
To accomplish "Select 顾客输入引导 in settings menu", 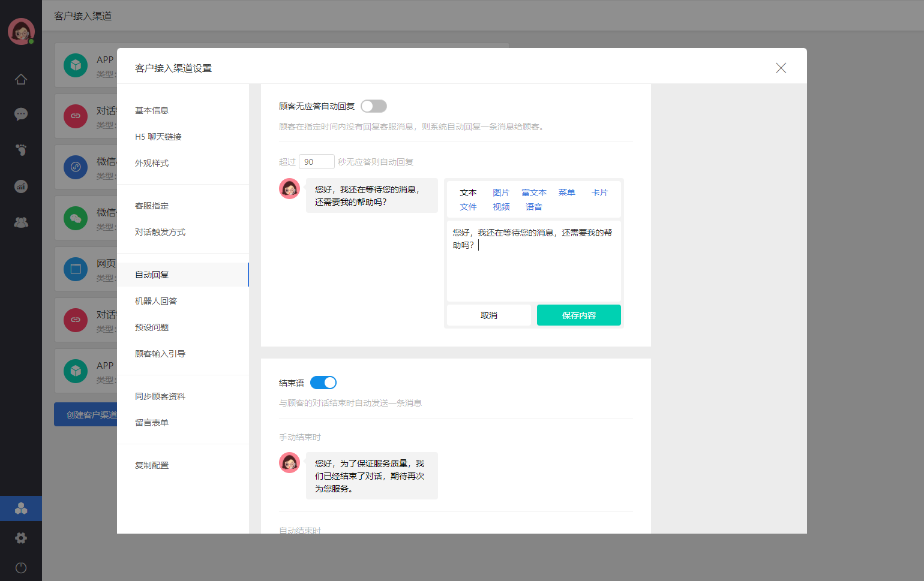I will pos(183,354).
